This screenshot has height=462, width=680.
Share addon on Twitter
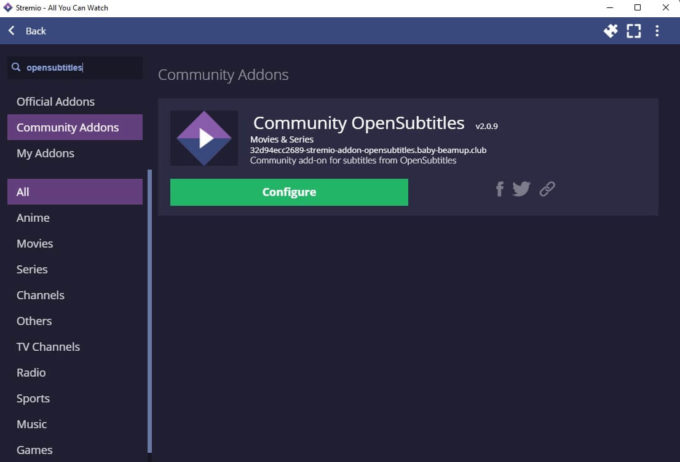(521, 189)
